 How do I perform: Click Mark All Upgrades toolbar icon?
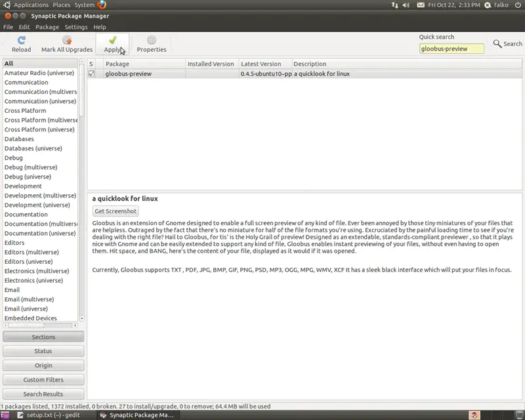click(67, 40)
